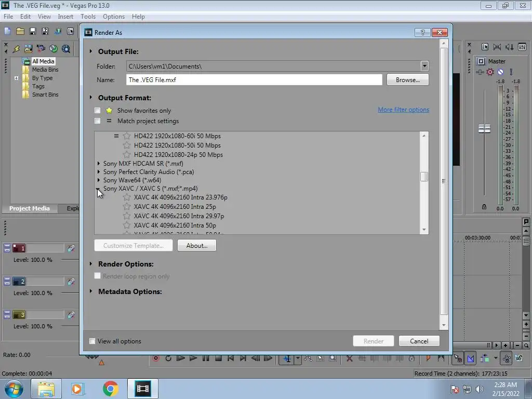Expand the Metadata Options section
Image resolution: width=532 pixels, height=399 pixels.
point(90,291)
